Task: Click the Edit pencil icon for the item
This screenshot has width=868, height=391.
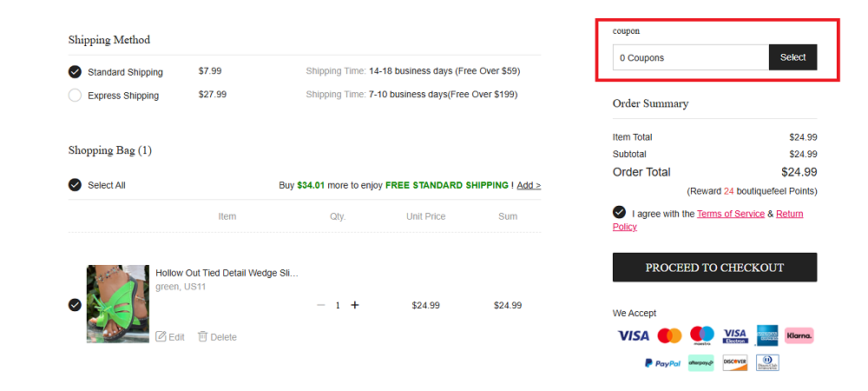Action: click(161, 337)
